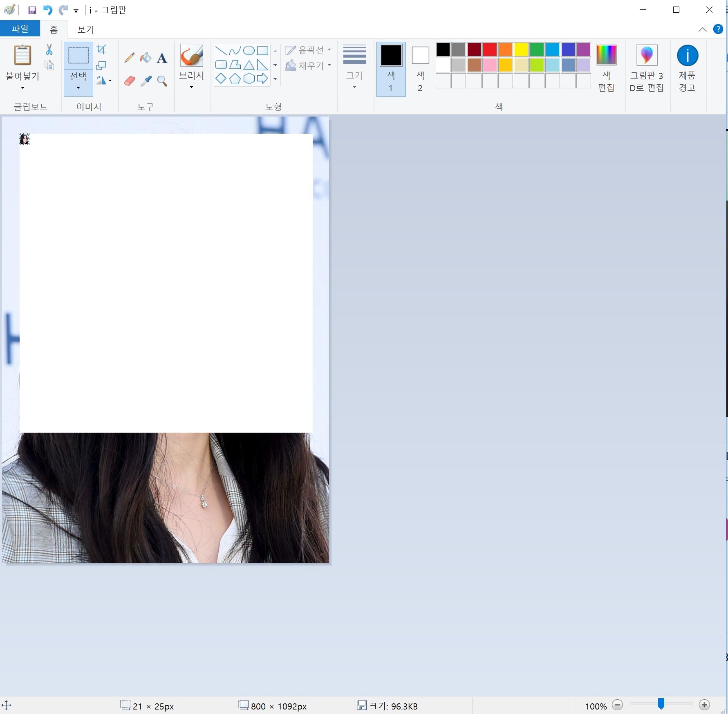
Task: Select the Diamond shape
Action: pyautogui.click(x=221, y=79)
